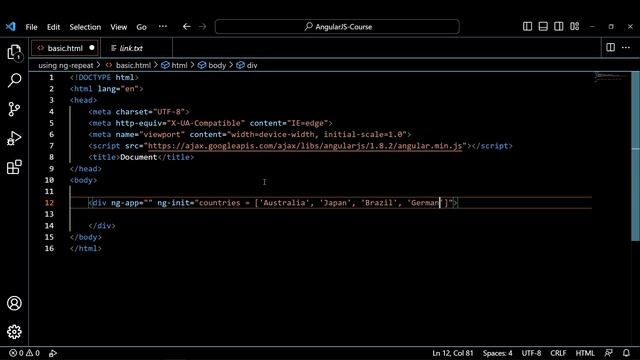The width and height of the screenshot is (640, 360).
Task: Open the Accounts menu
Action: point(14,303)
